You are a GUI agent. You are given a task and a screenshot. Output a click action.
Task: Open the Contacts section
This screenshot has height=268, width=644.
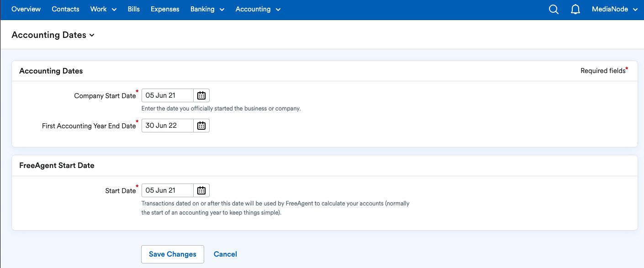pyautogui.click(x=65, y=9)
